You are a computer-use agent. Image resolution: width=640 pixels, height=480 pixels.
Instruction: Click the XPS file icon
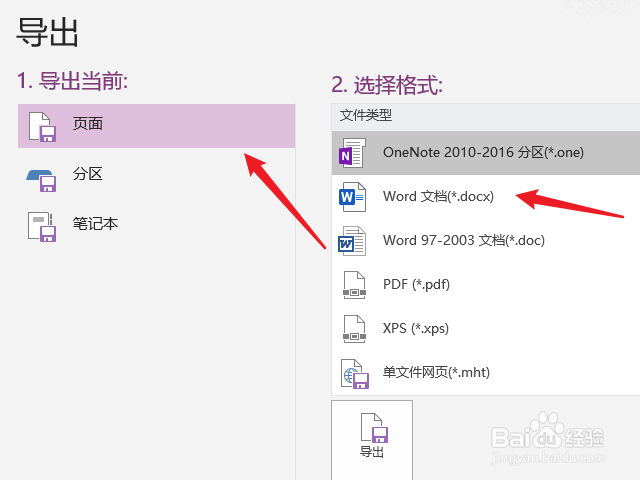(354, 329)
